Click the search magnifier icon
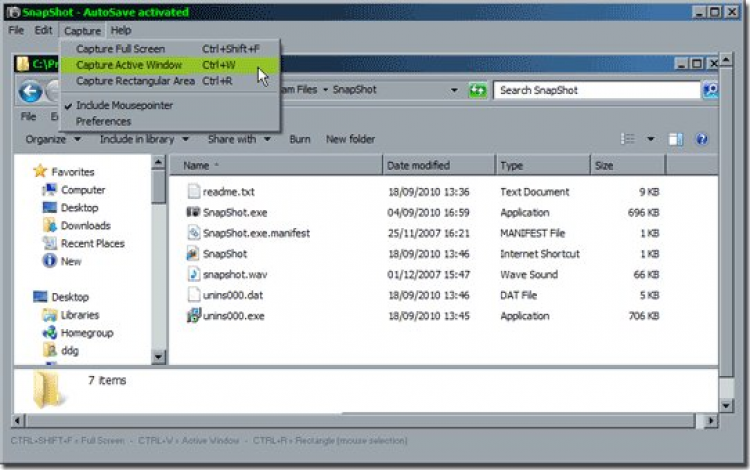The width and height of the screenshot is (750, 470). tap(710, 90)
